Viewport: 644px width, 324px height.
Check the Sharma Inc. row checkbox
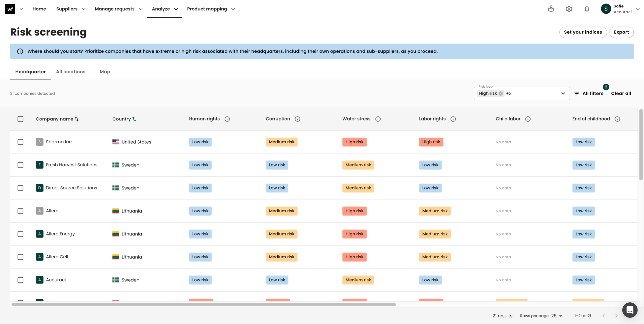click(x=20, y=142)
